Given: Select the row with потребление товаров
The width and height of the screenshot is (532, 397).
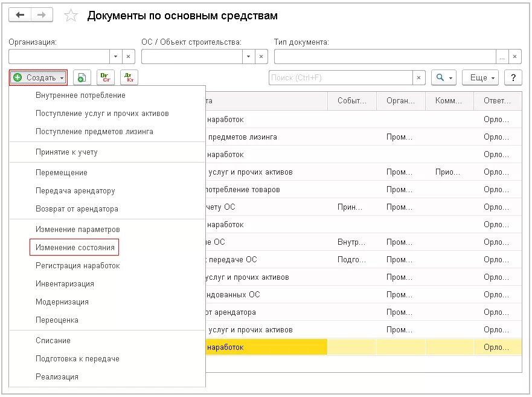Looking at the screenshot, I should click(364, 190).
